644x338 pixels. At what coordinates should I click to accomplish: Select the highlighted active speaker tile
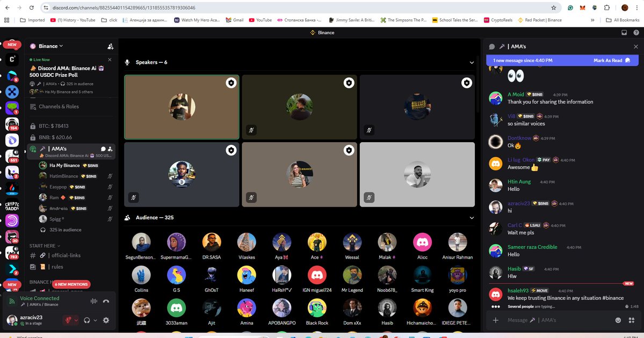pos(182,107)
